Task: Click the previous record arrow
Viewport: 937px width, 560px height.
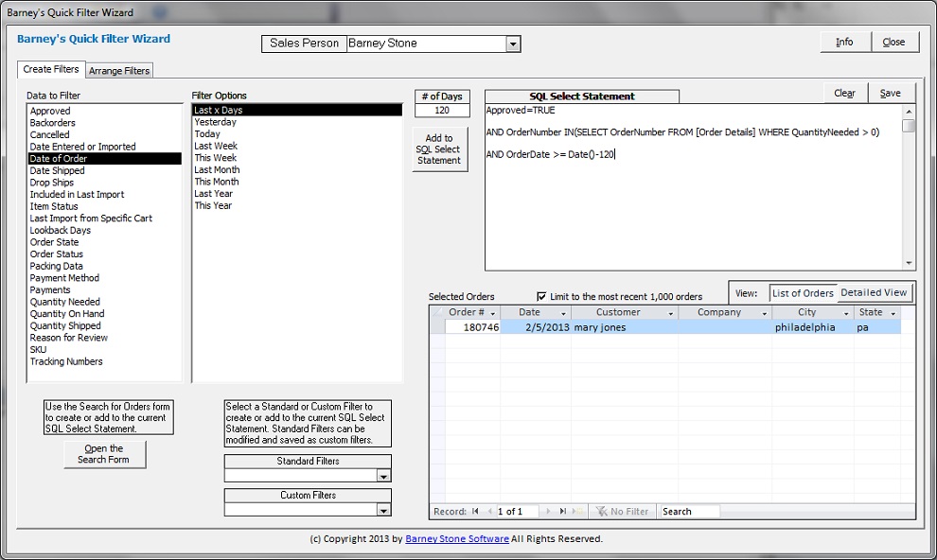Action: pyautogui.click(x=489, y=510)
